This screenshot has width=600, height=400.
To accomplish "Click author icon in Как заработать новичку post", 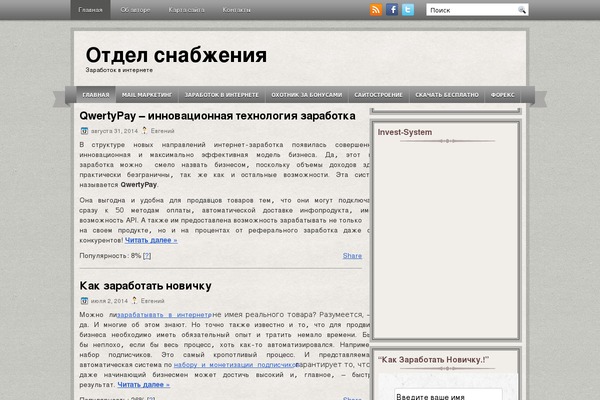I will [134, 300].
